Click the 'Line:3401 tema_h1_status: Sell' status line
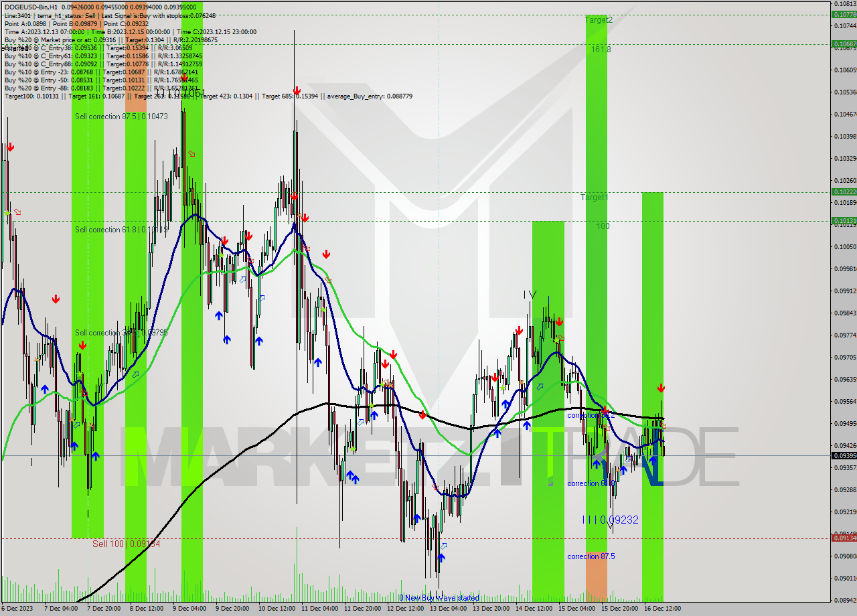The width and height of the screenshot is (857, 616). [x=111, y=15]
